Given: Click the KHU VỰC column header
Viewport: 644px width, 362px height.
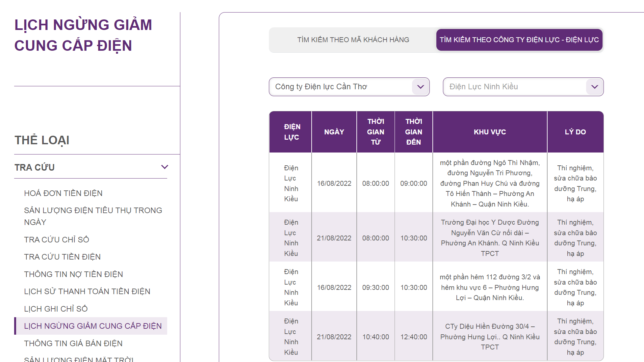Looking at the screenshot, I should click(x=490, y=132).
